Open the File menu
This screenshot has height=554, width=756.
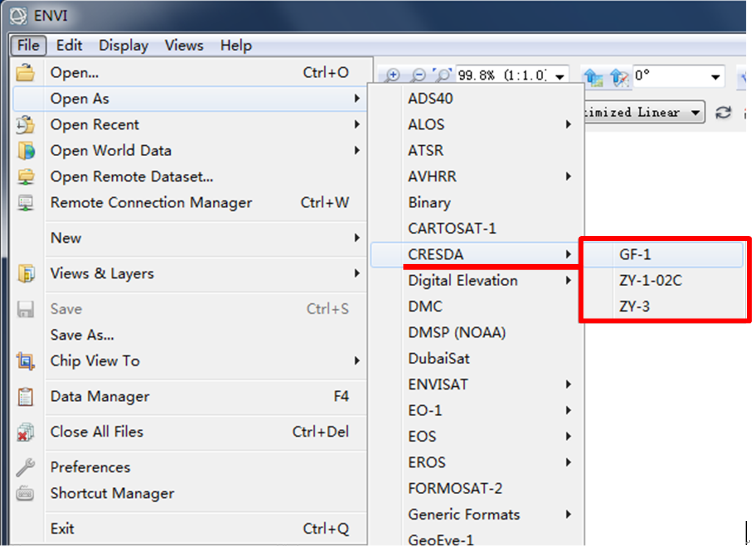[28, 45]
